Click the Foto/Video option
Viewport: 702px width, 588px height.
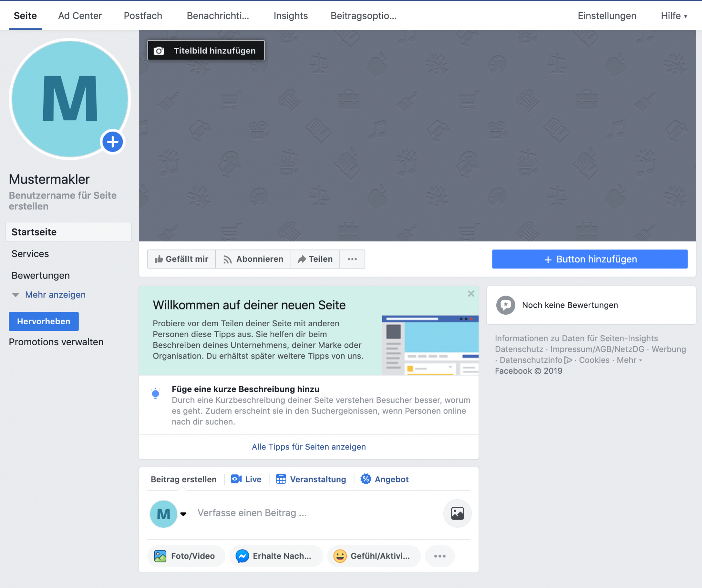186,556
